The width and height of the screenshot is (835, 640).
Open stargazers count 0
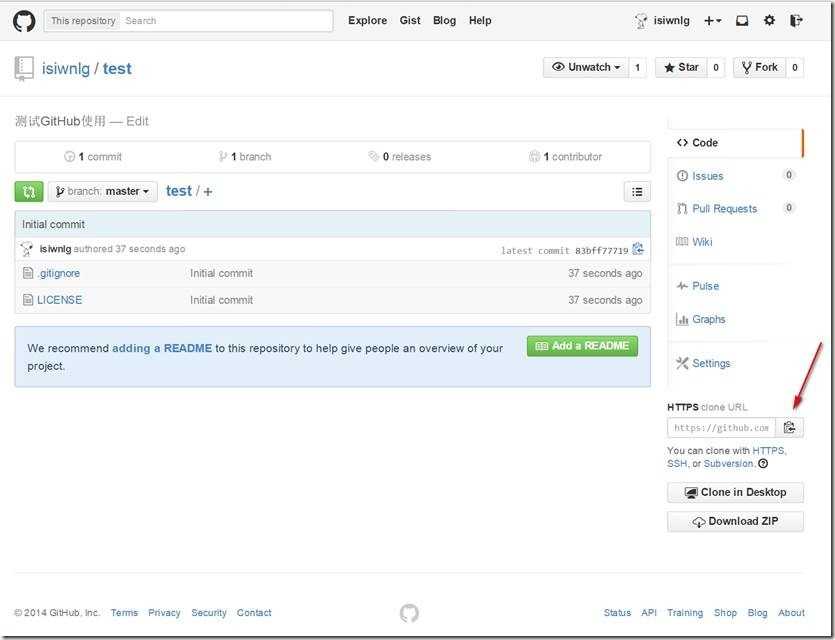(716, 68)
